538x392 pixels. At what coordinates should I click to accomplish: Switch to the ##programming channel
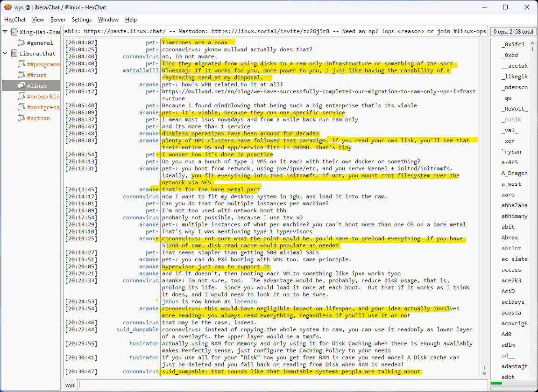pyautogui.click(x=43, y=64)
